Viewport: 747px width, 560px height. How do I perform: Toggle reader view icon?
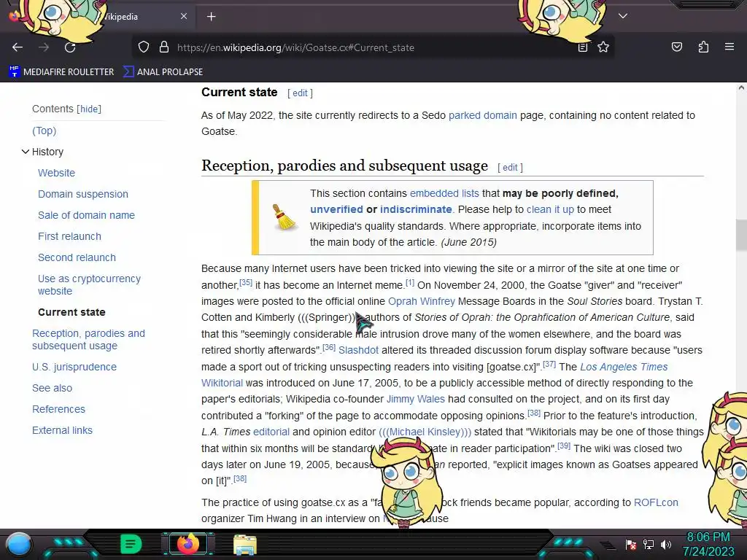(583, 47)
